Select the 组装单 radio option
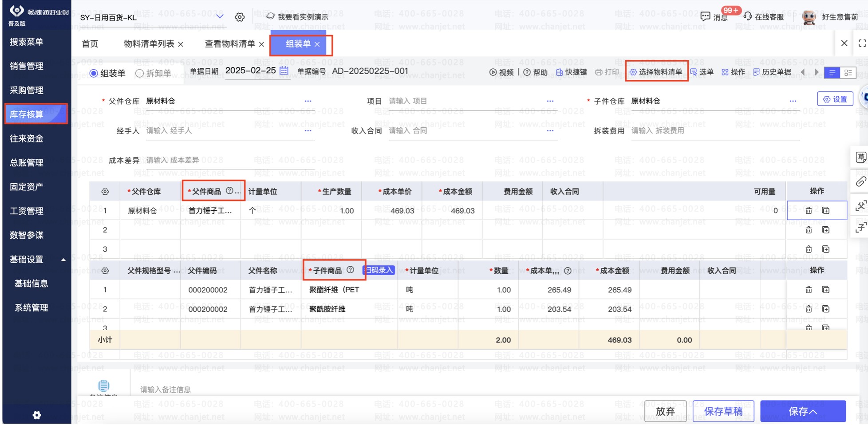The height and width of the screenshot is (425, 868). coord(94,73)
